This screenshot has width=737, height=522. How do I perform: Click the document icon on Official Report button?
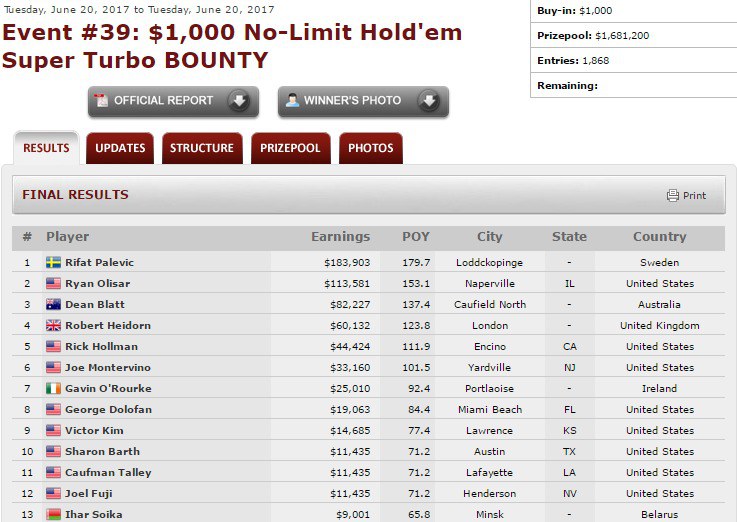coord(101,101)
